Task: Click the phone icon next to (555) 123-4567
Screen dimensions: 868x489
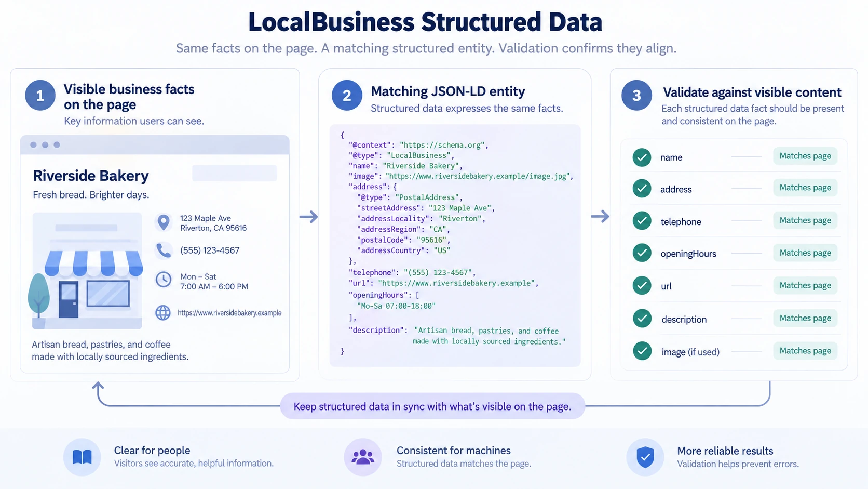Action: tap(164, 250)
